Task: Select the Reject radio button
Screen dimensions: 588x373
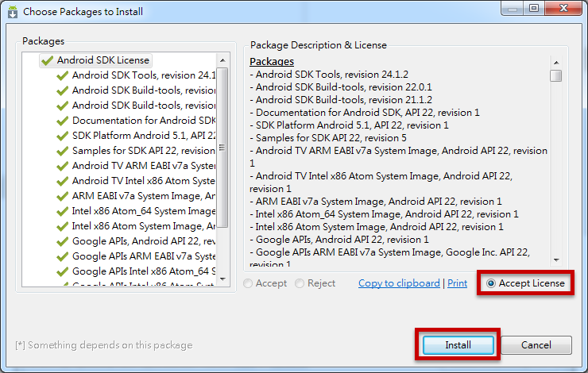Action: (x=300, y=283)
